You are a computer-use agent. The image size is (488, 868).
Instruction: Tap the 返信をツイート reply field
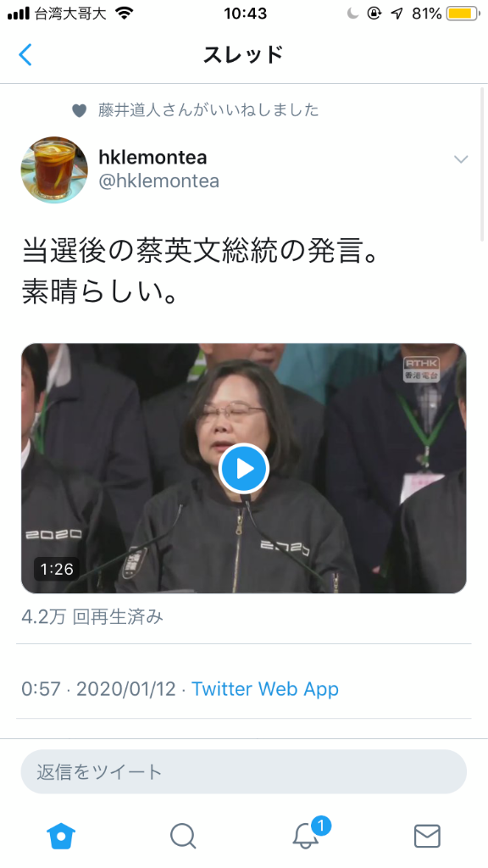click(244, 771)
